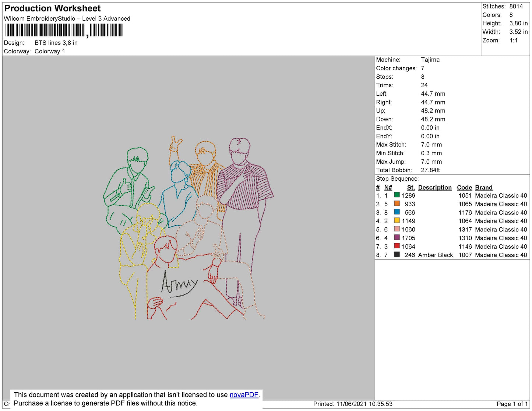Click the machine name 'Tajima'
This screenshot has width=532, height=411.
(x=430, y=60)
